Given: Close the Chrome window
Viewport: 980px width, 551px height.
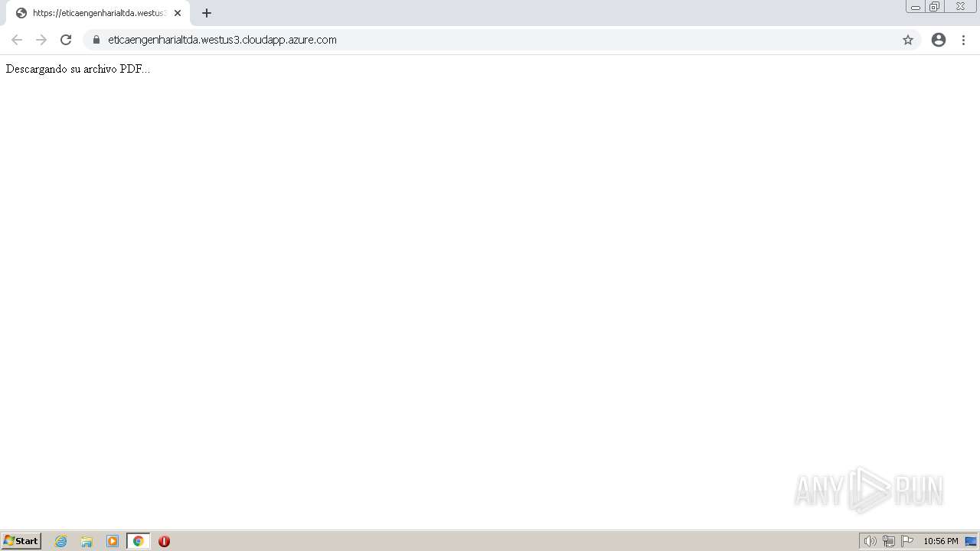Looking at the screenshot, I should [960, 7].
